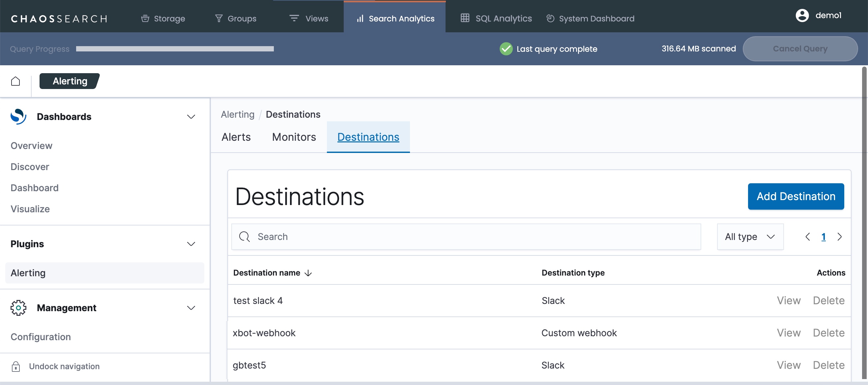868x385 pixels.
Task: Toggle sort arrow on Destination name column
Action: click(x=308, y=273)
